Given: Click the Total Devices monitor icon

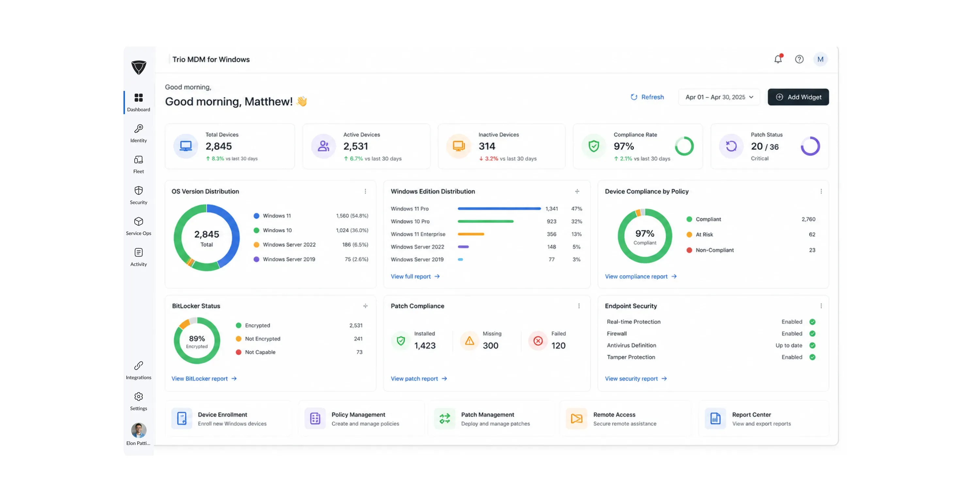Looking at the screenshot, I should 186,146.
